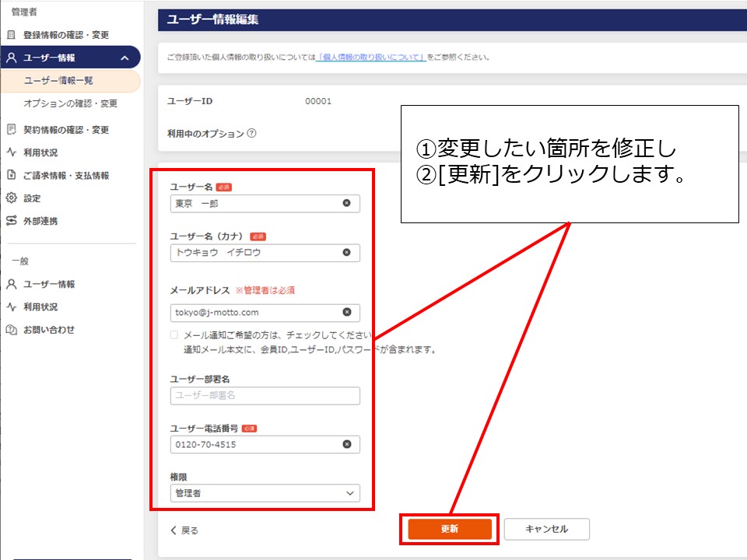Enable the メール通知 checkbox

click(x=174, y=335)
